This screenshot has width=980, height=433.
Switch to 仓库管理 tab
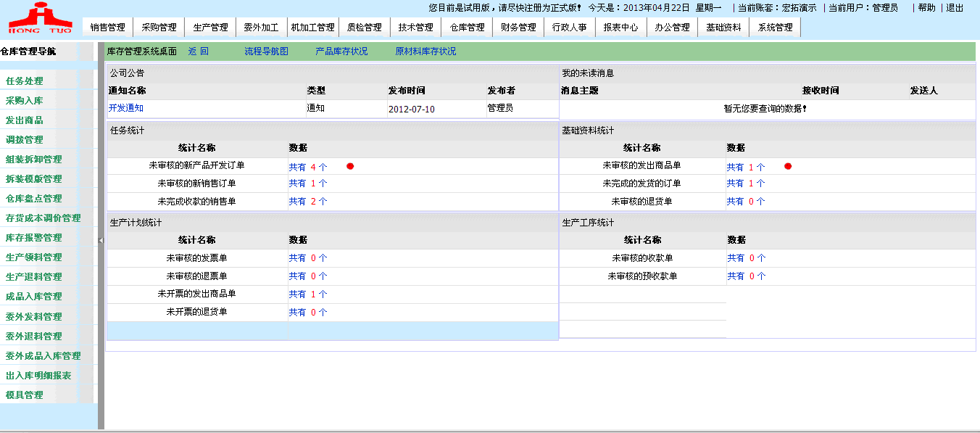coord(467,28)
